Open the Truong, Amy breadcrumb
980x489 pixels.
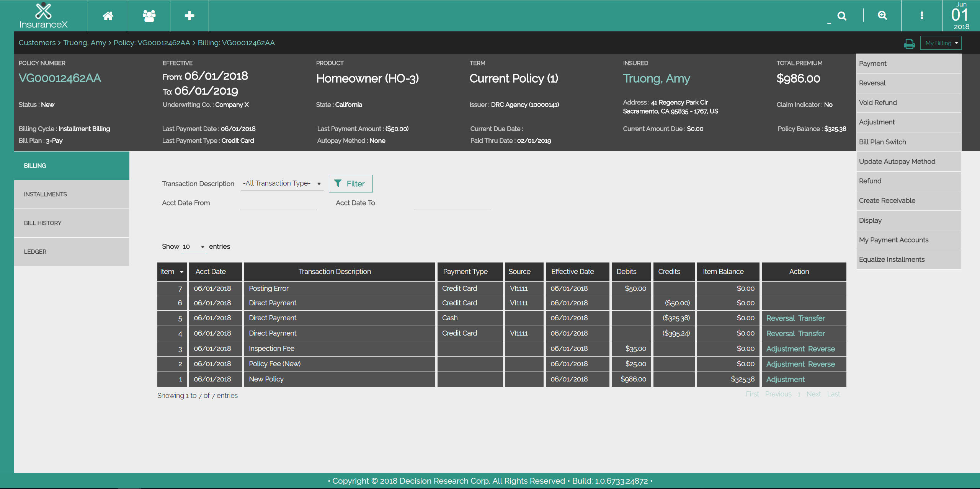click(x=84, y=42)
